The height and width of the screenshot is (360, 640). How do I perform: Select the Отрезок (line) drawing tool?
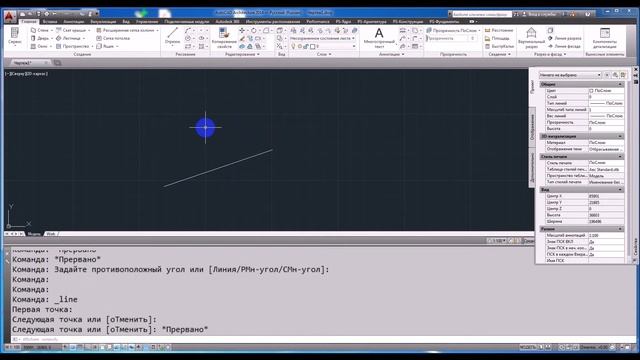[x=173, y=36]
